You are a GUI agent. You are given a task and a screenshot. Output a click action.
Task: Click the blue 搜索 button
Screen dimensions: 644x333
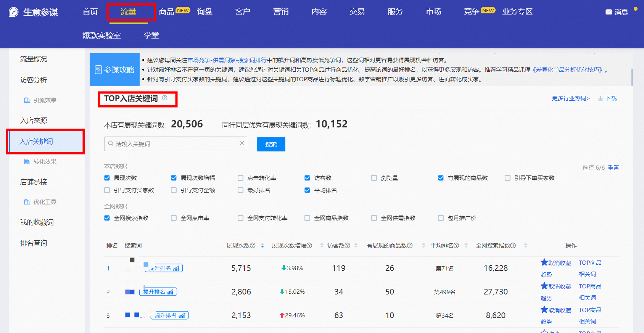pos(271,144)
